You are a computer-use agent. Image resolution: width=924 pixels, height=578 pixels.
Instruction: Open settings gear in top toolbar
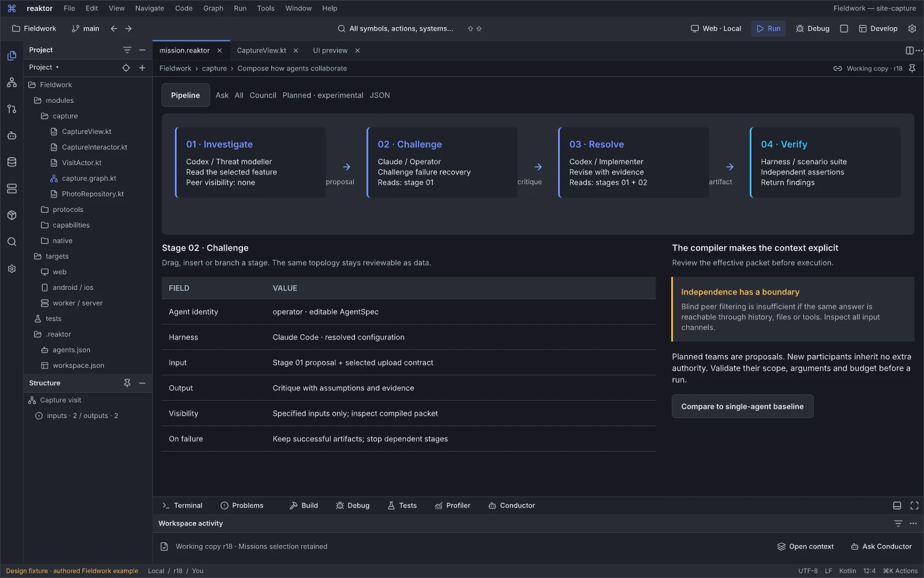click(912, 28)
